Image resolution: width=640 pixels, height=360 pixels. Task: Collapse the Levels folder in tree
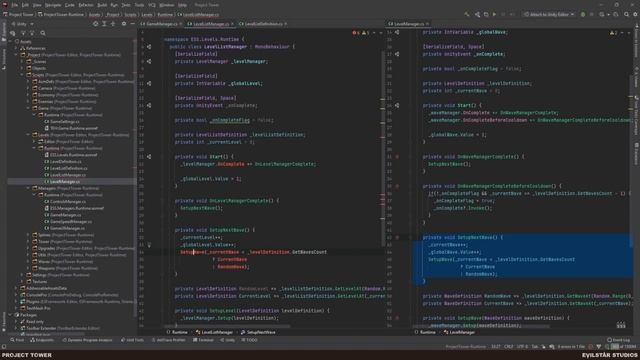pyautogui.click(x=28, y=135)
